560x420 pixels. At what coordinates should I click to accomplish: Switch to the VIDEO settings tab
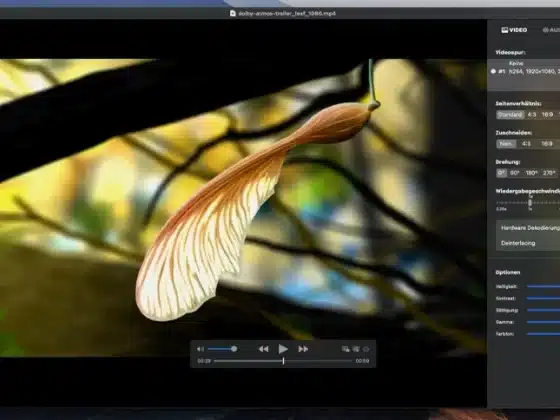pyautogui.click(x=514, y=30)
